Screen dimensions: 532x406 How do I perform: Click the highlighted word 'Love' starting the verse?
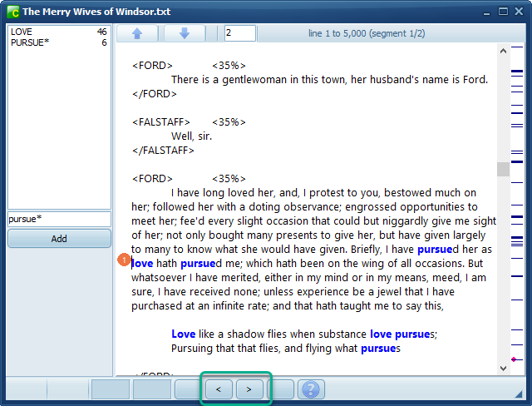point(183,334)
